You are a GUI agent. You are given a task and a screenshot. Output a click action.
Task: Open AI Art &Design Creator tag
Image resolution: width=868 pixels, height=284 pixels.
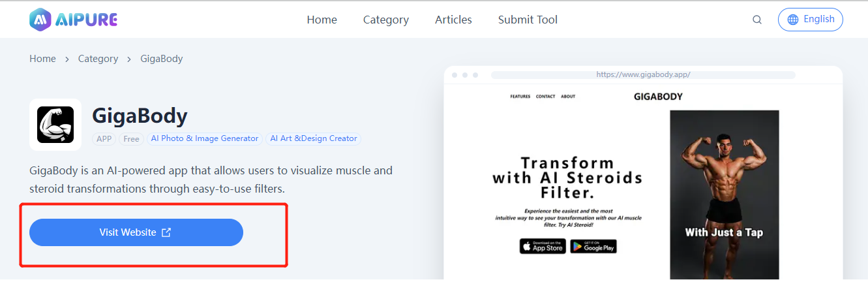click(314, 138)
